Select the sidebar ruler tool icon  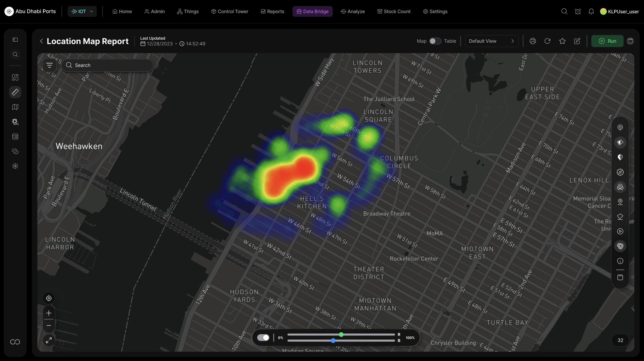pos(15,92)
